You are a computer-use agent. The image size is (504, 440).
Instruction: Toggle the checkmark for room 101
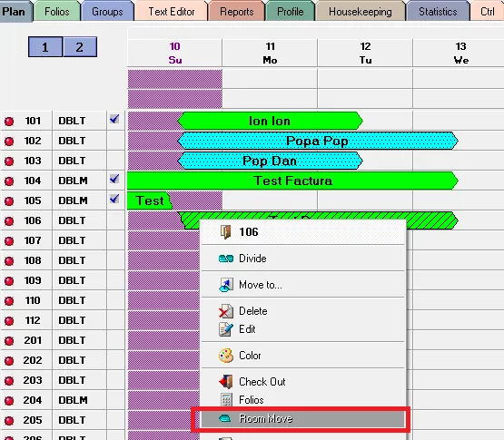(x=114, y=119)
